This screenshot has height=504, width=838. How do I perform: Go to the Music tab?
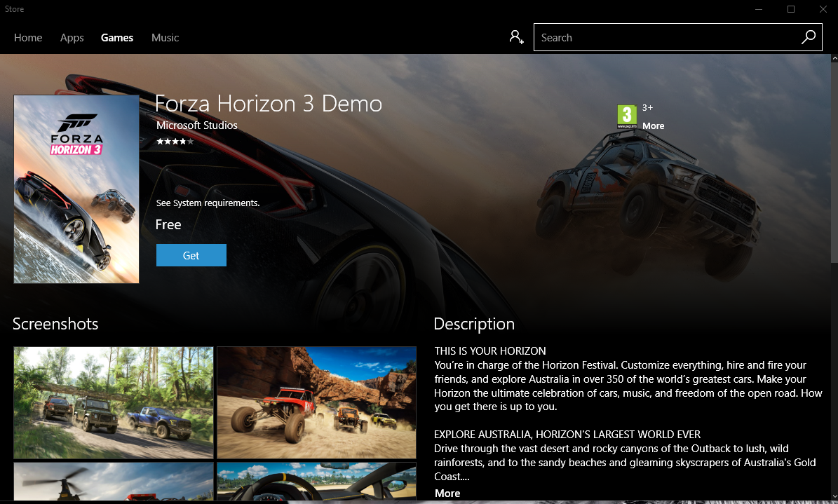click(165, 37)
